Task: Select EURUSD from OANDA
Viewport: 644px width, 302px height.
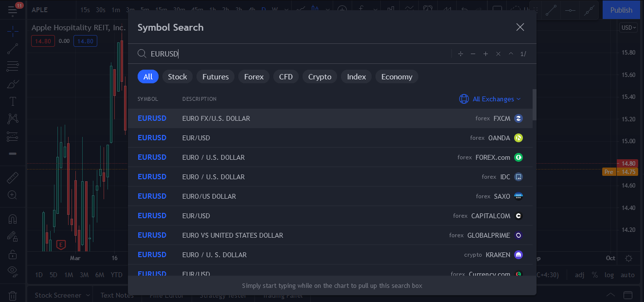Action: (x=330, y=138)
